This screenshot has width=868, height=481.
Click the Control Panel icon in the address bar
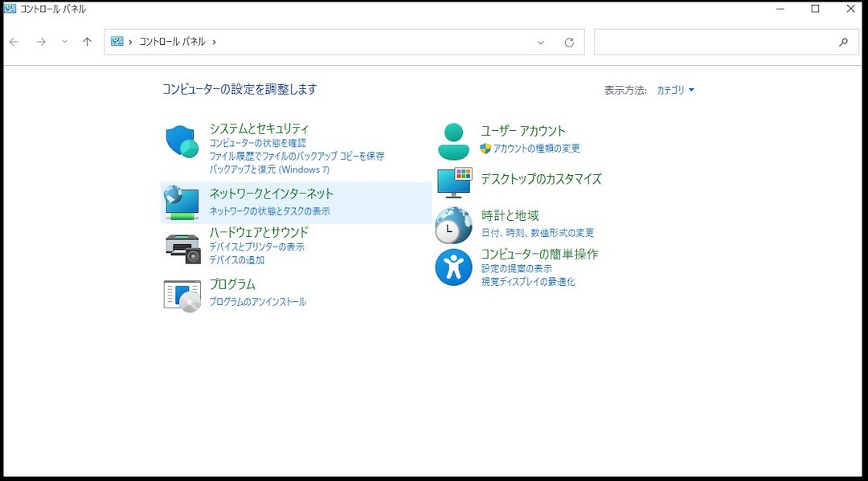[117, 42]
